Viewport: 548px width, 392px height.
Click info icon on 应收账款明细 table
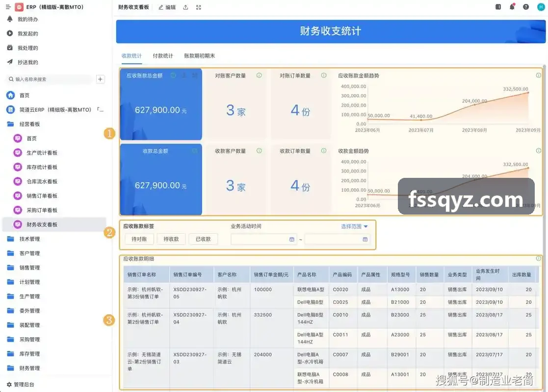[x=539, y=258]
